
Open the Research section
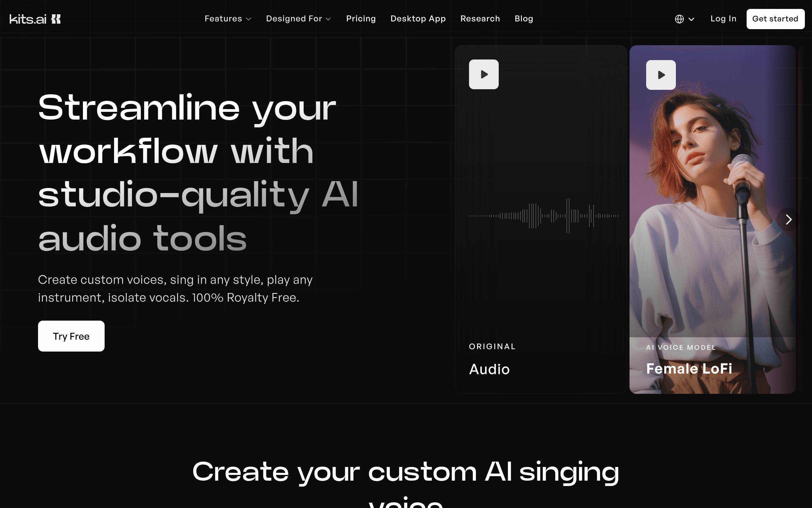click(480, 19)
